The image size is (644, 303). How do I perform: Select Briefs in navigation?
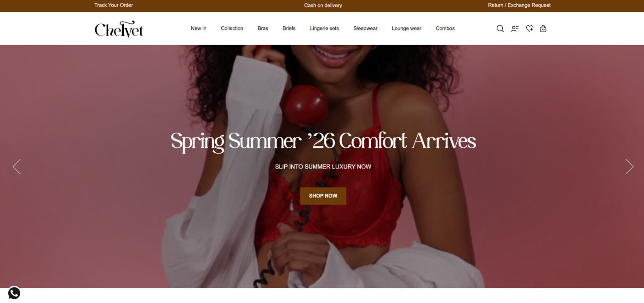coord(289,29)
